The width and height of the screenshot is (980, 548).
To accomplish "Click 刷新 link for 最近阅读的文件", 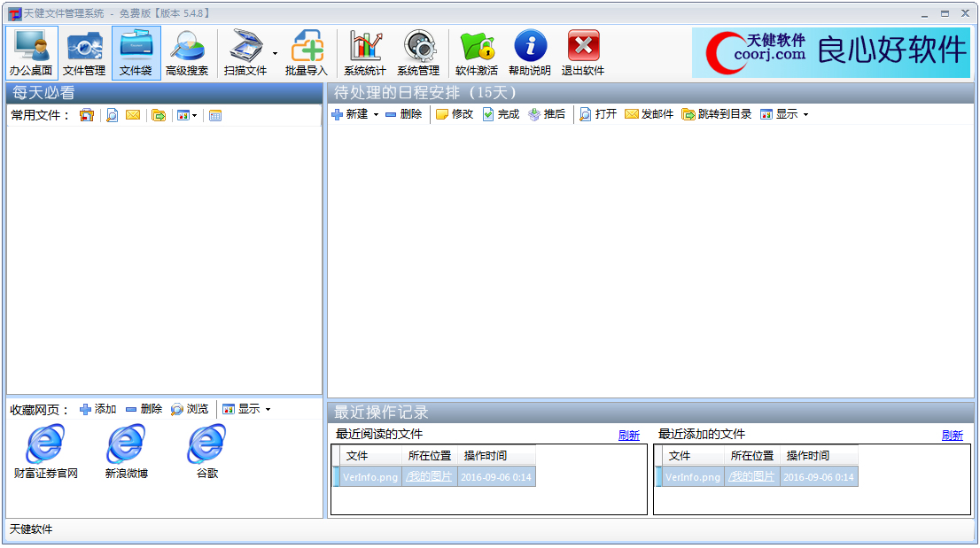I will [x=628, y=435].
